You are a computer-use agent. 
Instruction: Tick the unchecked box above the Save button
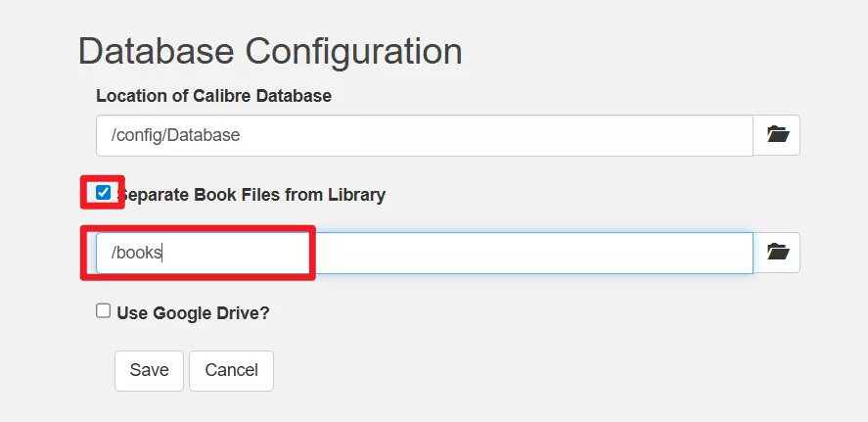point(104,310)
